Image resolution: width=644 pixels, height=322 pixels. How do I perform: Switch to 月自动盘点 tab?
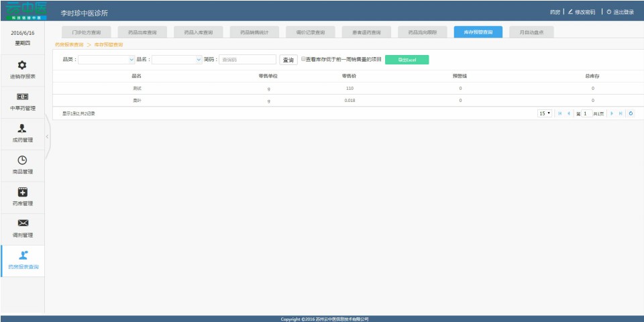pyautogui.click(x=531, y=32)
